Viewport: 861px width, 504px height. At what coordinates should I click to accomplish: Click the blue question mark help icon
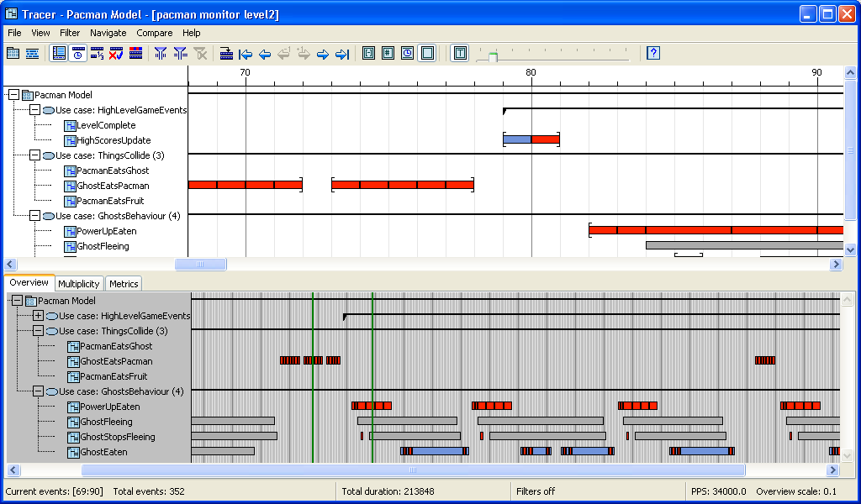(653, 54)
